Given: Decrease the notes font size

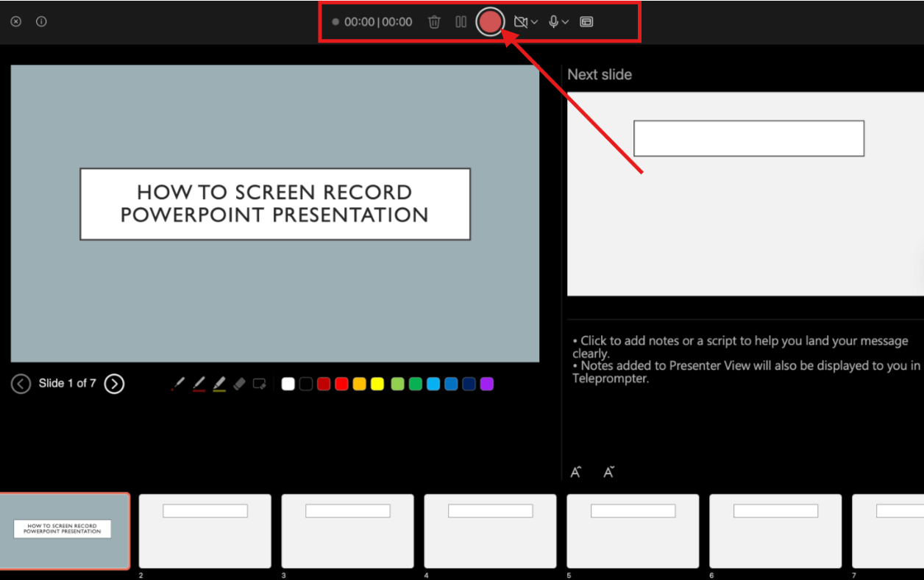Looking at the screenshot, I should coord(608,472).
